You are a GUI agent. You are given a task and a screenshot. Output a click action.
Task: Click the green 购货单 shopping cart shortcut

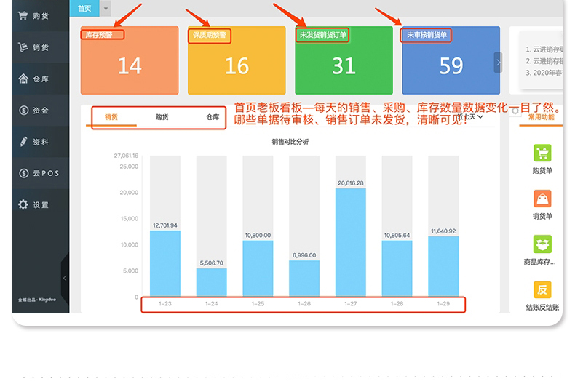click(x=542, y=153)
